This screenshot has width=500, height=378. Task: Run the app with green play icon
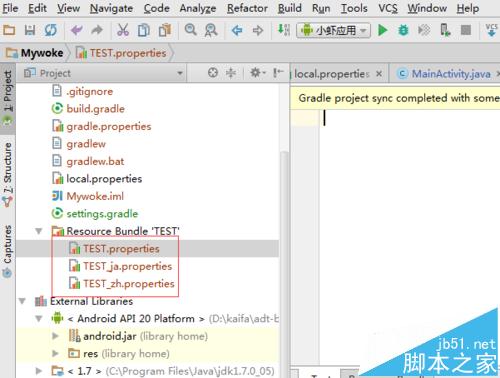pyautogui.click(x=383, y=30)
